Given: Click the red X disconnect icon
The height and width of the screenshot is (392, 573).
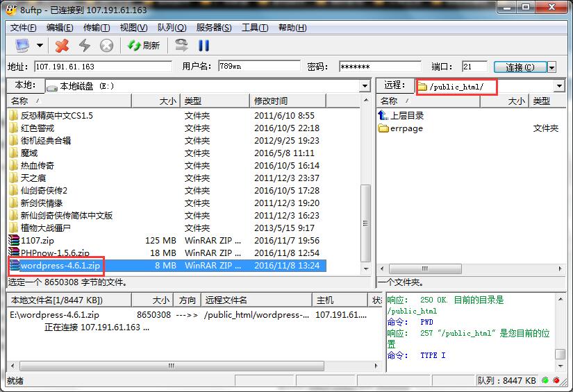Looking at the screenshot, I should click(63, 46).
